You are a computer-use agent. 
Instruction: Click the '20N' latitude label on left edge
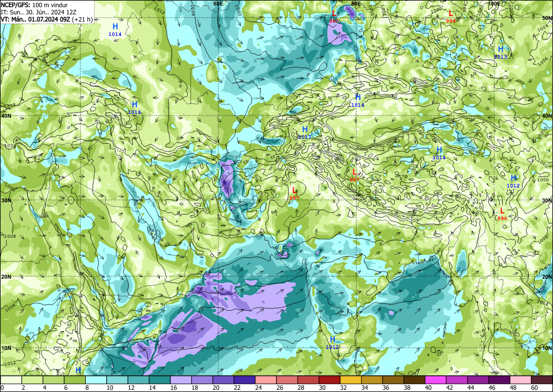6,277
